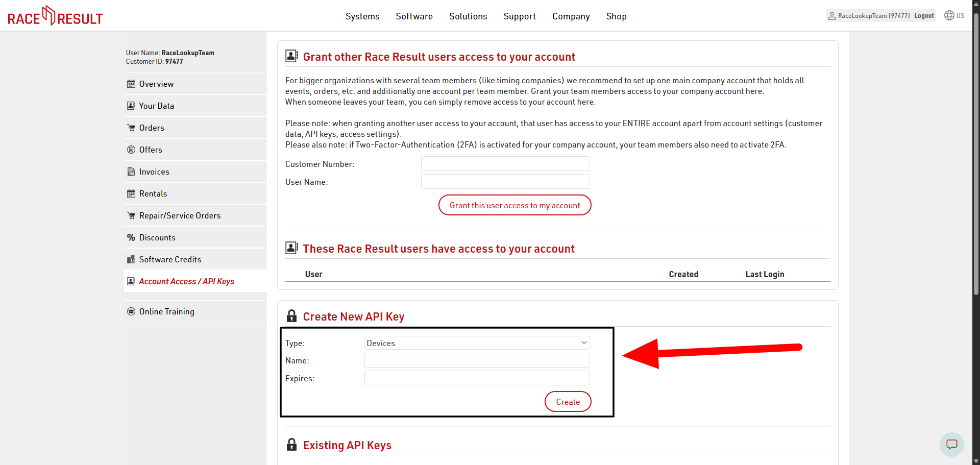Image resolution: width=980 pixels, height=465 pixels.
Task: Select the Invoices document icon
Action: tap(132, 171)
